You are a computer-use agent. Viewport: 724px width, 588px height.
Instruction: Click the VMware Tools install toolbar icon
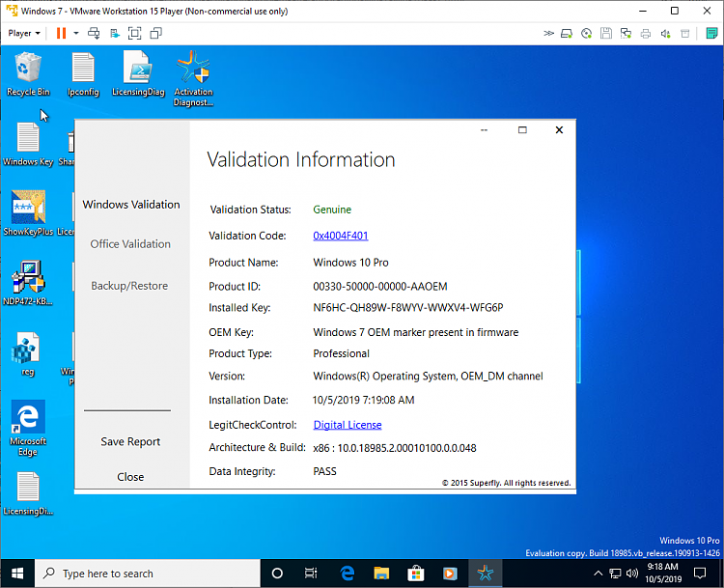tap(115, 33)
